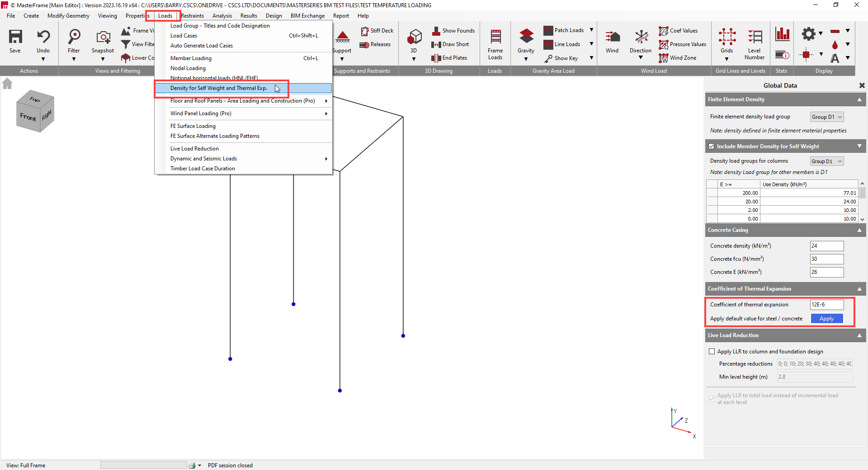Click the Wind load icon
Viewport: 868px width, 470px height.
click(x=612, y=37)
